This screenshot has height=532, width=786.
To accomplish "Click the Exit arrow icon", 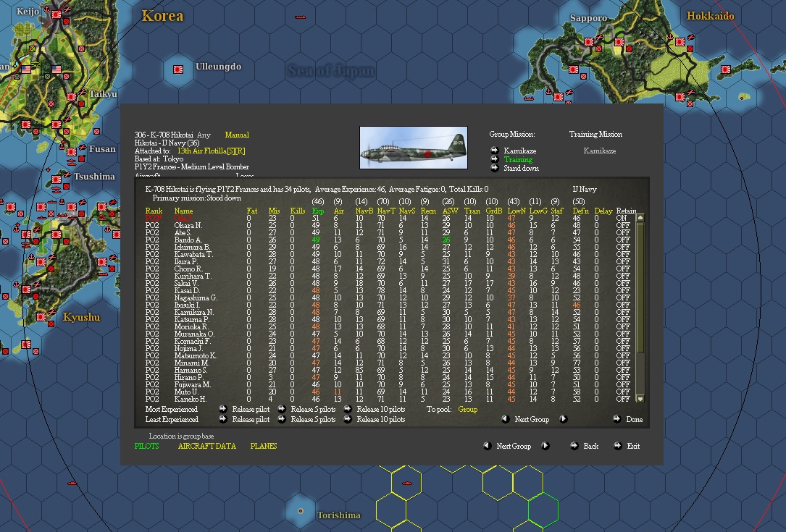I will (x=617, y=445).
